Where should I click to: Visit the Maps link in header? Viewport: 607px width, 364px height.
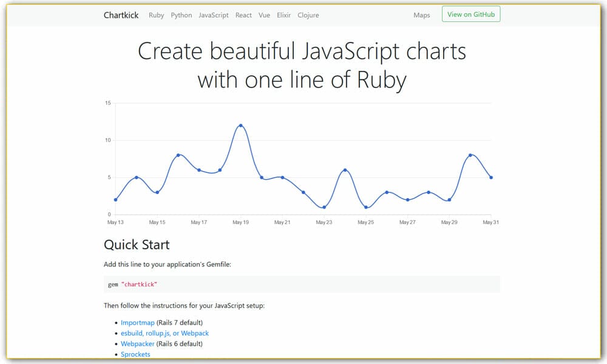click(x=421, y=15)
